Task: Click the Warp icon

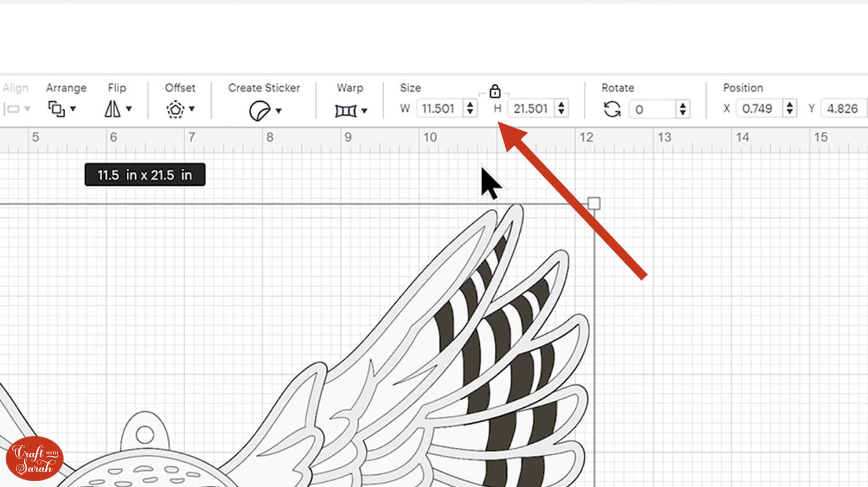Action: (345, 110)
